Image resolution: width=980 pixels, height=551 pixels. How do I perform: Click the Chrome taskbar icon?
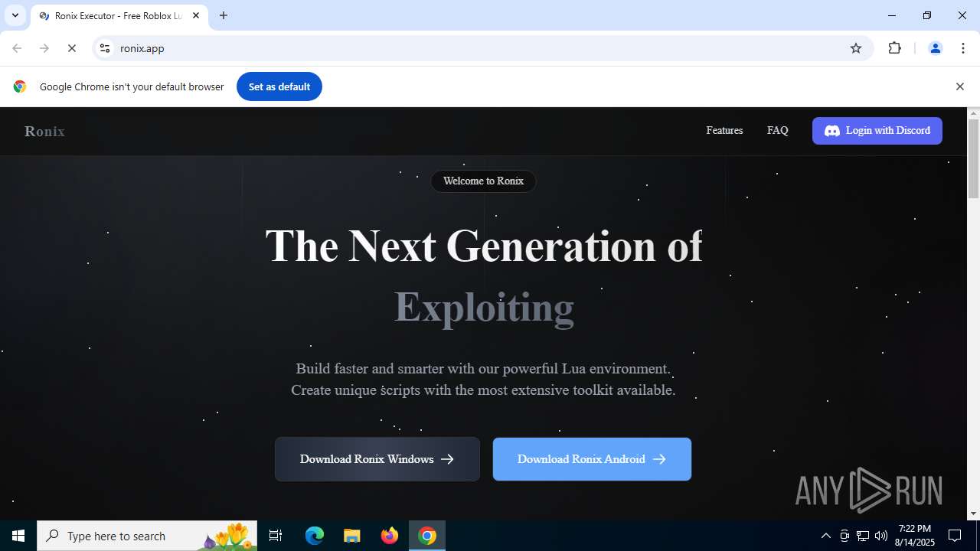point(427,536)
